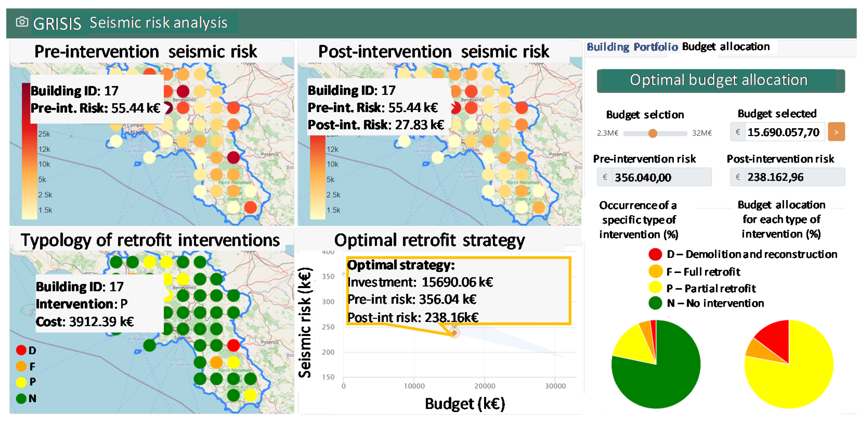Click D legend dot on typology map
868x421 pixels.
coord(21,350)
